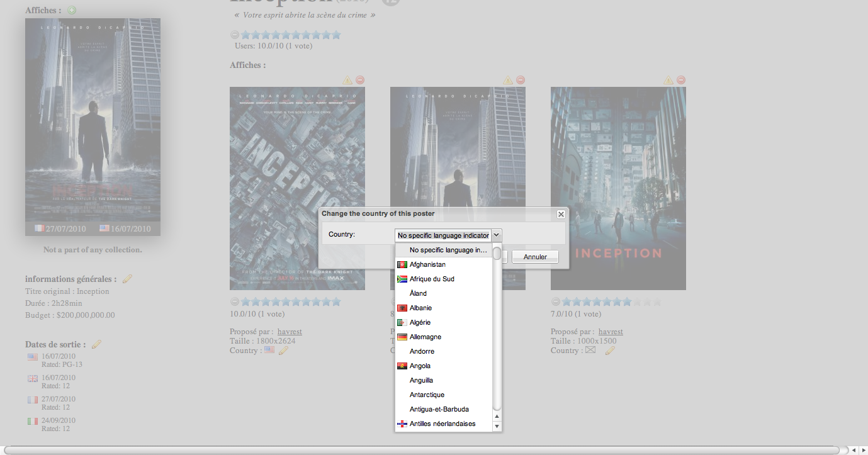Select Antilles néerlandaises option
Viewport: 868px width, 455px height.
click(443, 424)
